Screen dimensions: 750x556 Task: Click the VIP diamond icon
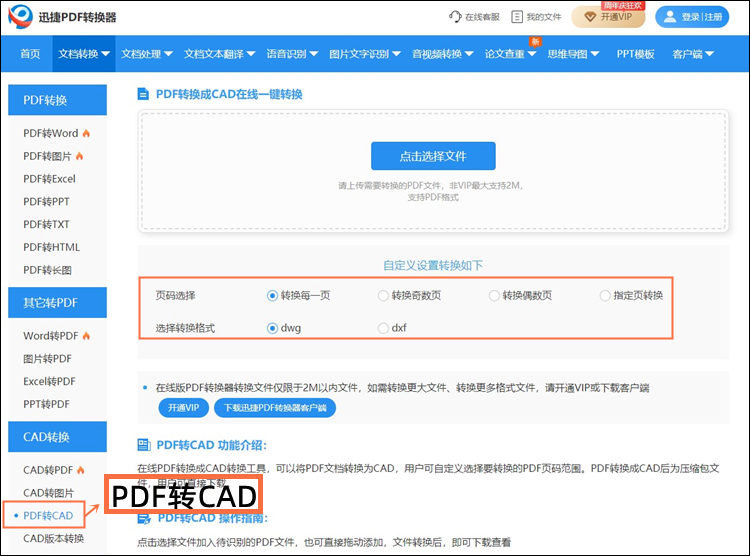591,17
